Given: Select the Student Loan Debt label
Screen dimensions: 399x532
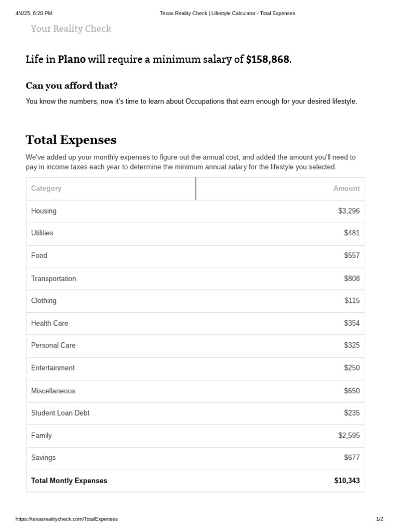Looking at the screenshot, I should pyautogui.click(x=60, y=413).
